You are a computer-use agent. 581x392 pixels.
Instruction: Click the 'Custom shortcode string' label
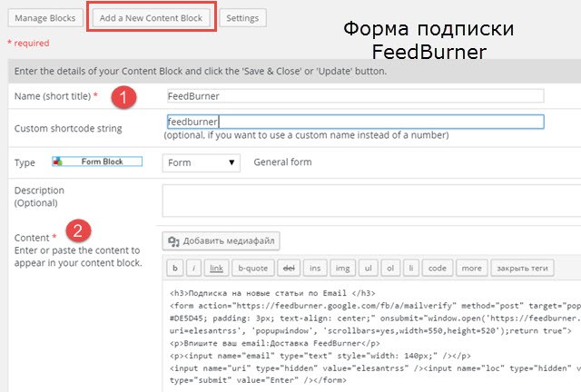coord(68,128)
